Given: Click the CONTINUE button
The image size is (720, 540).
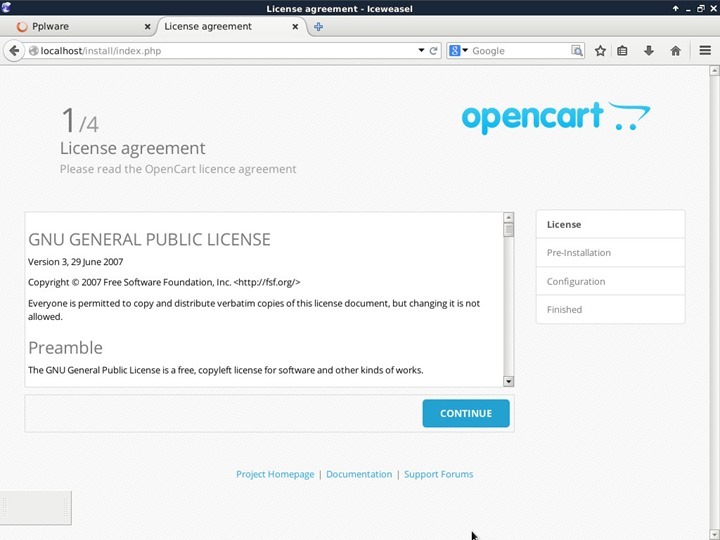Looking at the screenshot, I should tap(466, 413).
